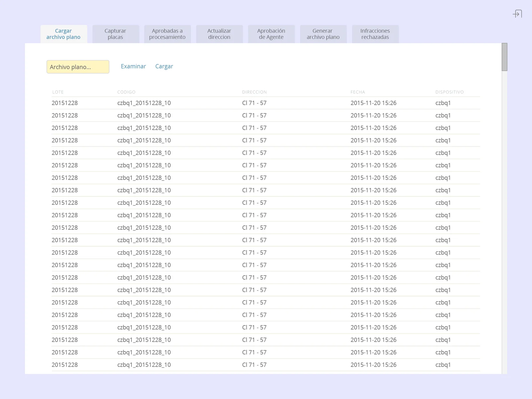Image resolution: width=532 pixels, height=399 pixels.
Task: Click the LOTE column header
Action: coord(58,92)
